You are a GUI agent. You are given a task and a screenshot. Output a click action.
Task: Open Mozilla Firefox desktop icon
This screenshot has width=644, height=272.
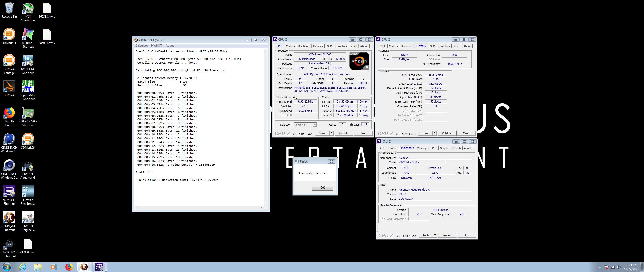[x=9, y=117]
